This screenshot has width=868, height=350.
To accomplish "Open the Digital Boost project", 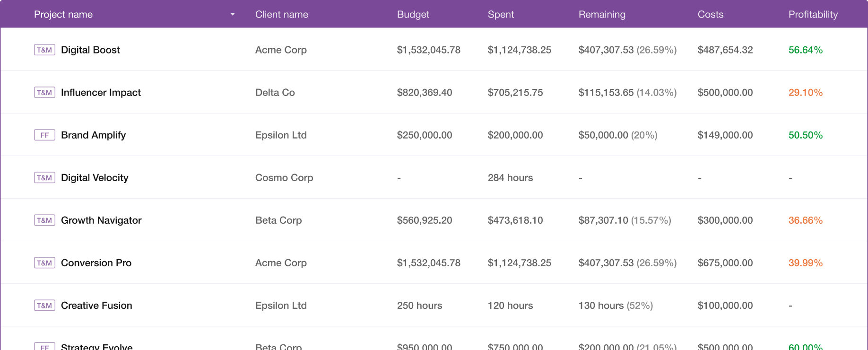I will coord(90,49).
